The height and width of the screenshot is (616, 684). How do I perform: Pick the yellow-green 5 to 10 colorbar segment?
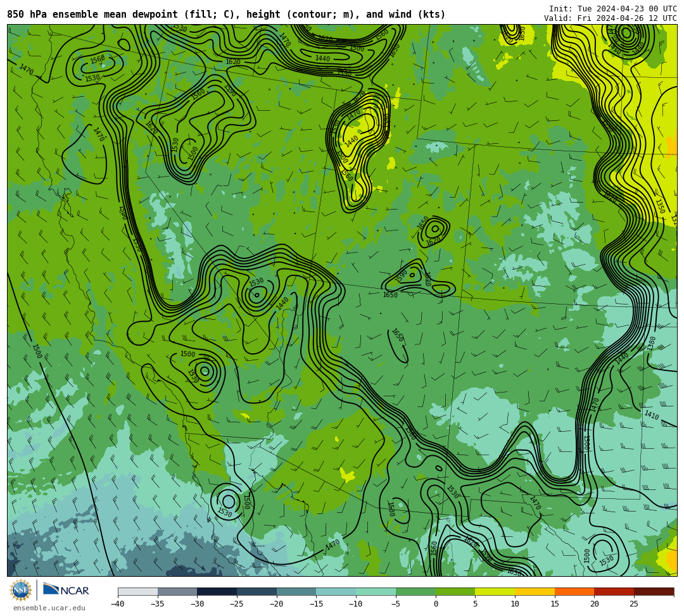(495, 591)
